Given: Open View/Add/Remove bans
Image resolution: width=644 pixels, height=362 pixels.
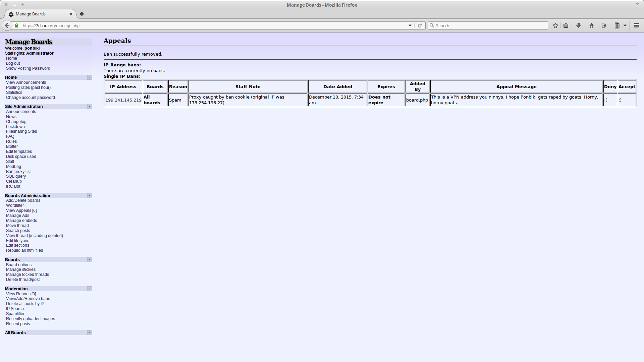Looking at the screenshot, I should (x=28, y=299).
